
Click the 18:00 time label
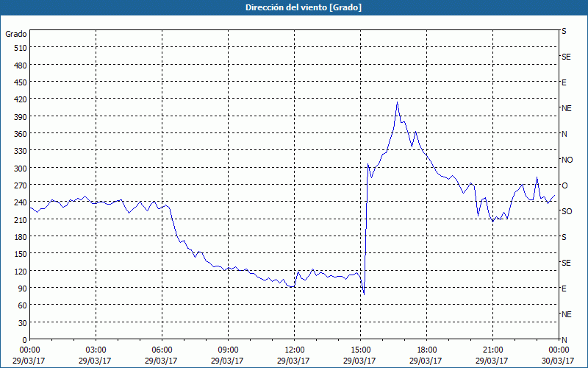pos(426,350)
